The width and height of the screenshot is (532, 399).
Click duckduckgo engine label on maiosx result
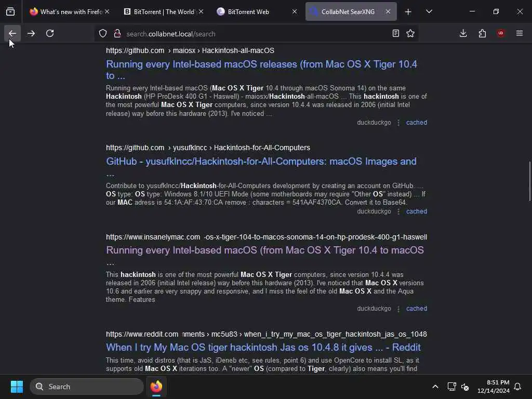374,123
